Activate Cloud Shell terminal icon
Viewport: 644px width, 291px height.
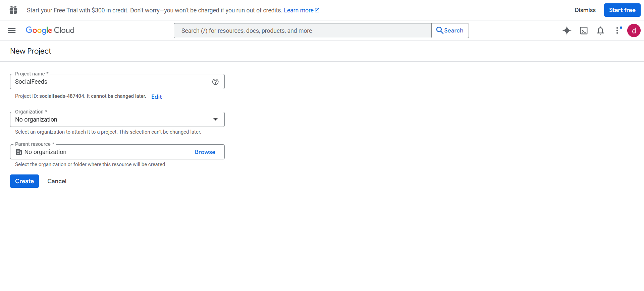pos(584,30)
